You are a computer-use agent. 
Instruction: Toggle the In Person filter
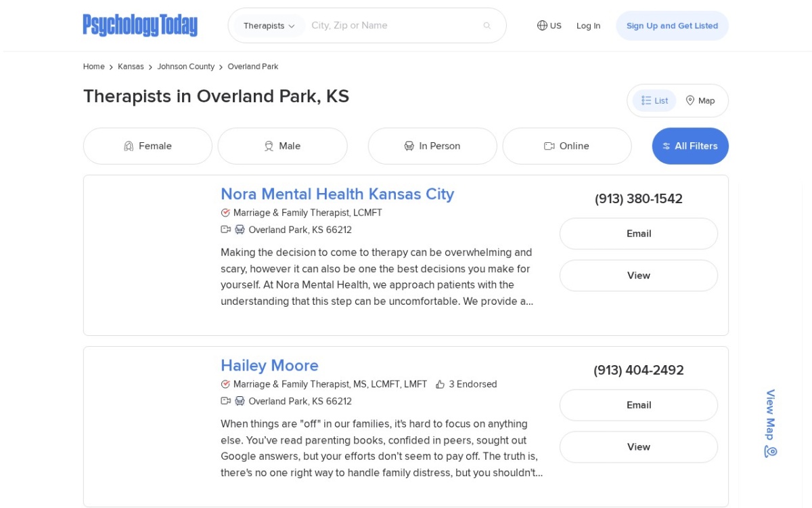pyautogui.click(x=432, y=146)
